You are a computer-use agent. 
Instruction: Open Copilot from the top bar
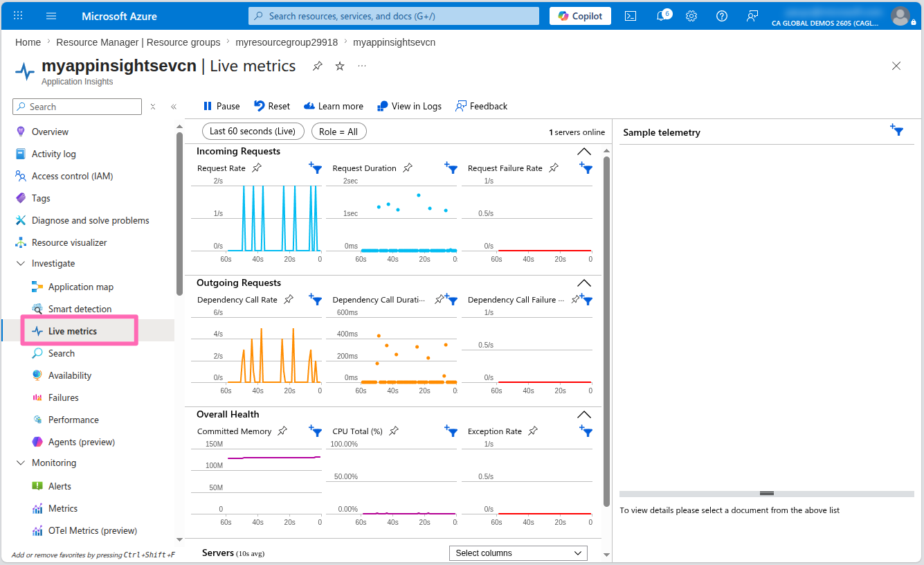(x=580, y=16)
